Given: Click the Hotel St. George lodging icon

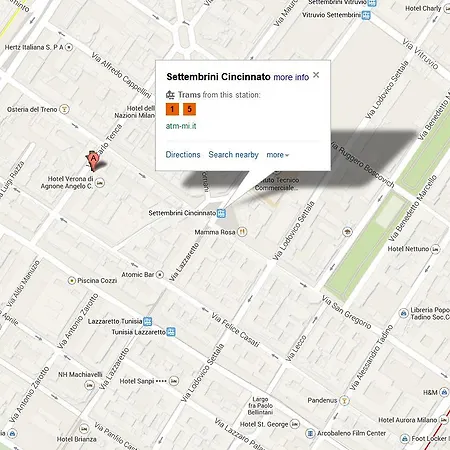Looking at the screenshot, I should click(295, 424).
